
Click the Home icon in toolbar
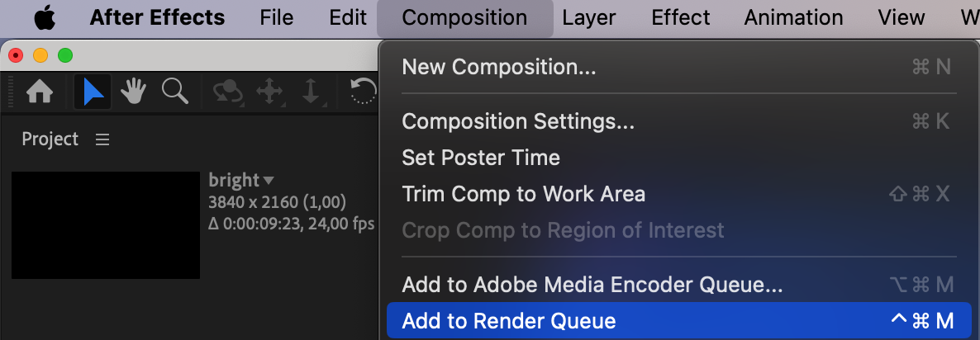[40, 92]
